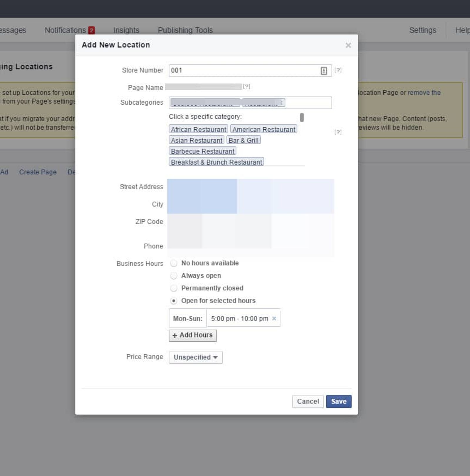Open the Price Range Unspecified dropdown
The width and height of the screenshot is (470, 476).
point(196,357)
